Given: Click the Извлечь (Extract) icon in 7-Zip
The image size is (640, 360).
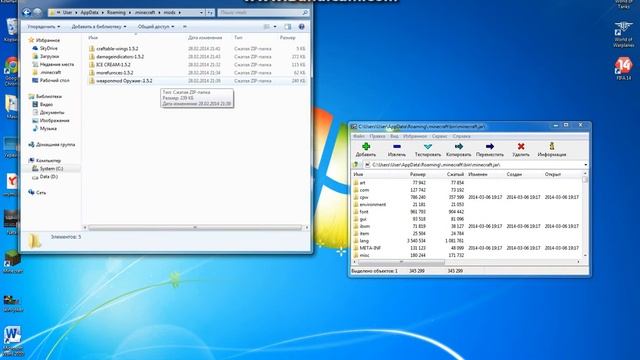Looking at the screenshot, I should click(x=396, y=147).
